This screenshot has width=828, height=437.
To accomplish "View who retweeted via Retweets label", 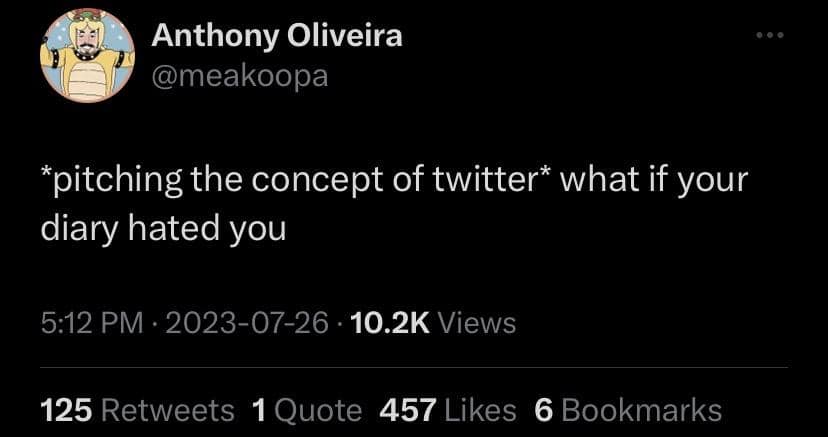I will pos(168,409).
